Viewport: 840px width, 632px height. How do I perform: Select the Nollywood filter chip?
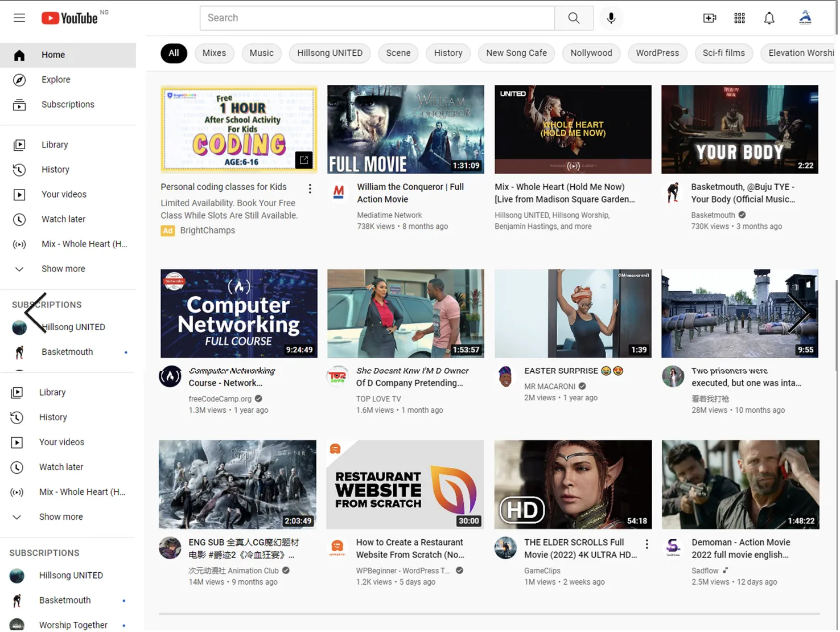(x=592, y=54)
